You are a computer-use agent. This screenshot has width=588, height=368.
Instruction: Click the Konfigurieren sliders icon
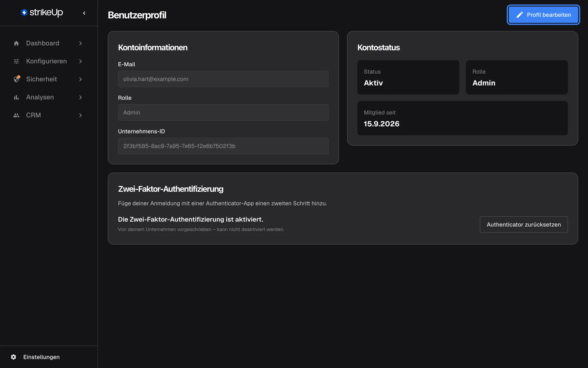pos(16,61)
